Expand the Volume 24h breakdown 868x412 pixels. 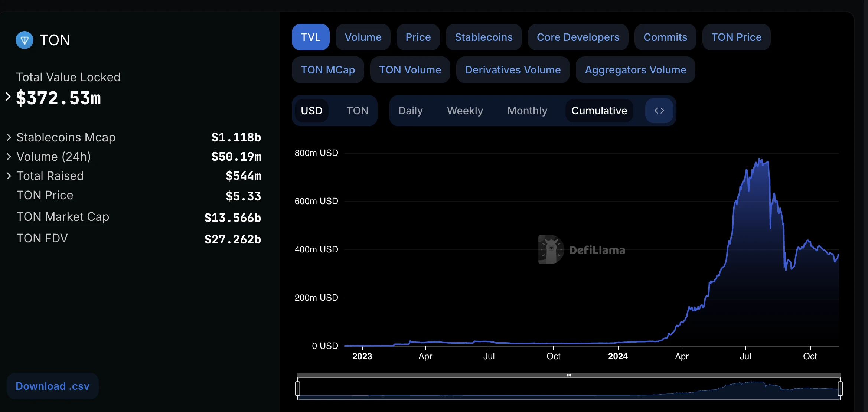(x=9, y=156)
